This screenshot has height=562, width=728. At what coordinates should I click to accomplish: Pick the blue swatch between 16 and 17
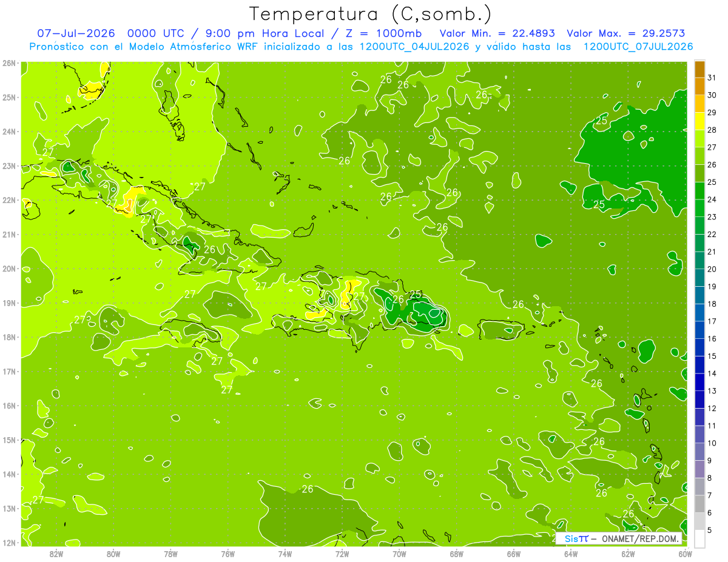point(700,330)
